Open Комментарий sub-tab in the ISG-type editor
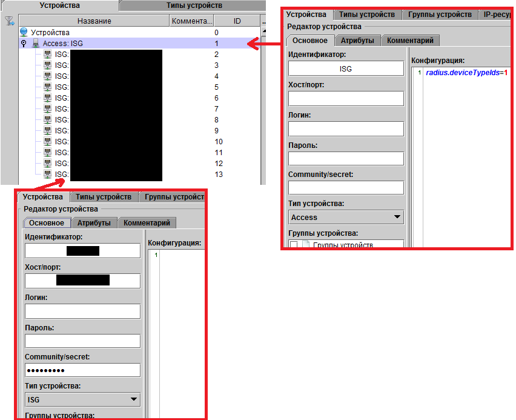Viewport: 516px width, 420px height. point(147,223)
